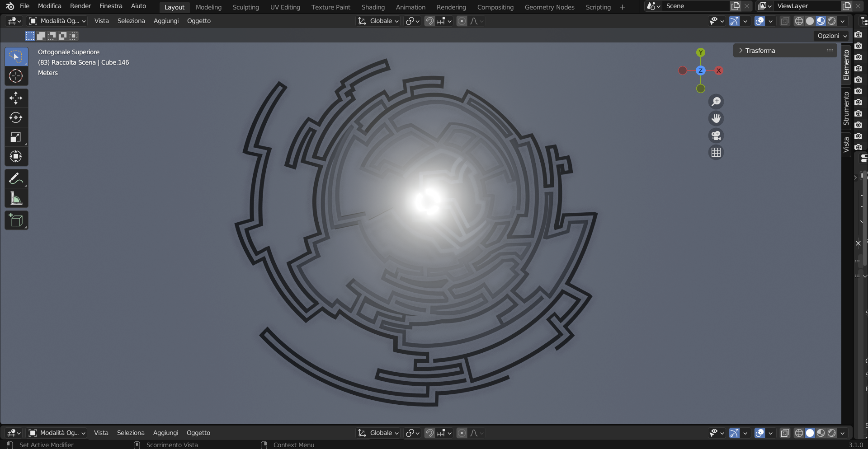The height and width of the screenshot is (449, 868).
Task: Select the Annotate pencil tool
Action: click(x=16, y=179)
